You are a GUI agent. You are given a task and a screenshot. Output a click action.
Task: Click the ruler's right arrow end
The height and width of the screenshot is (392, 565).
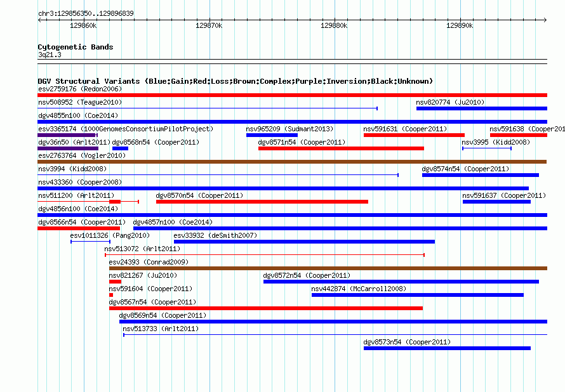(x=545, y=20)
